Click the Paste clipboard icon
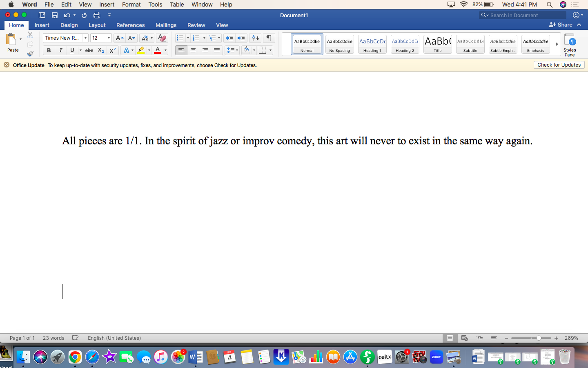The image size is (588, 368). click(11, 40)
